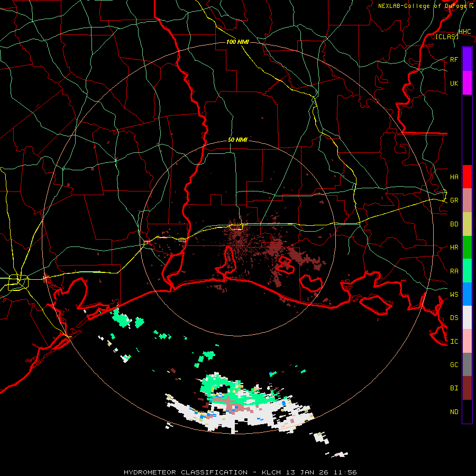This screenshot has height=476, width=476.
Task: Click the DS white legend swatch
Action: [467, 317]
